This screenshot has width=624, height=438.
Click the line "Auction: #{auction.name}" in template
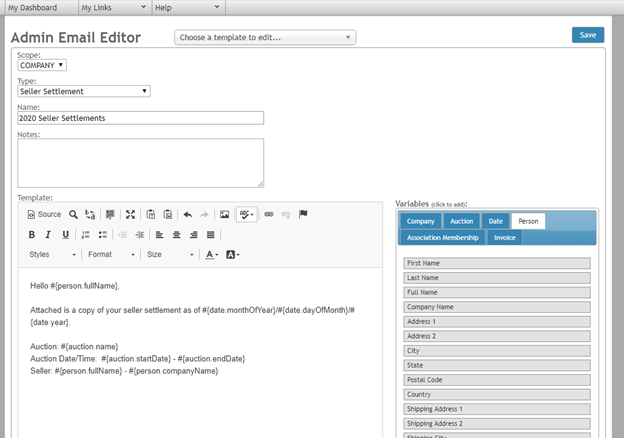(x=74, y=347)
